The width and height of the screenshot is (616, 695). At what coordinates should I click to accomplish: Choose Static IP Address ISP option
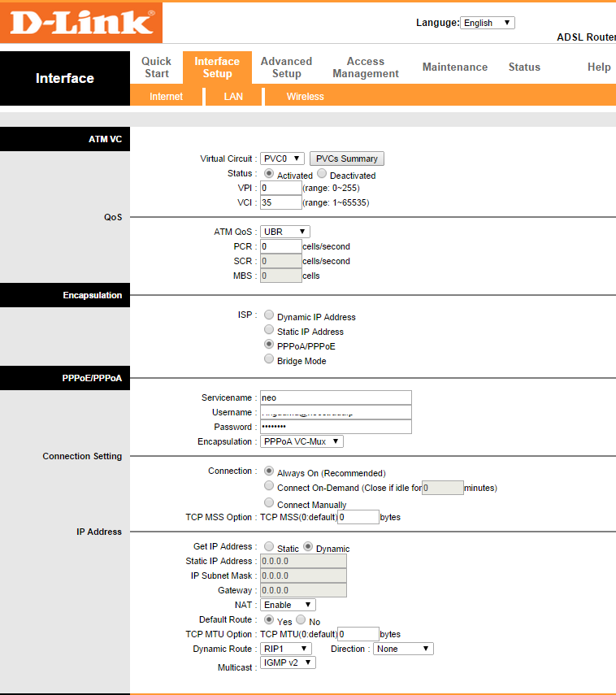268,329
